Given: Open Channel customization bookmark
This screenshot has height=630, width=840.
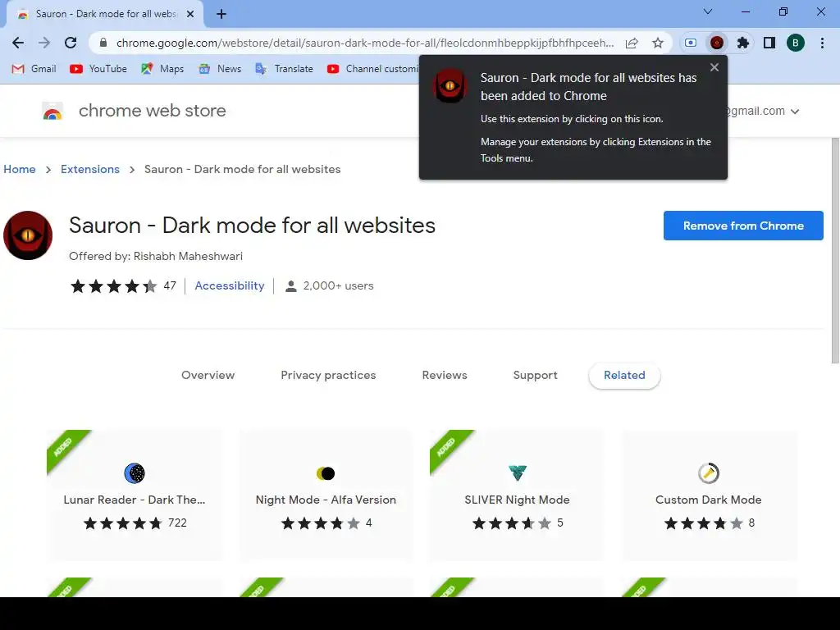Looking at the screenshot, I should [373, 69].
